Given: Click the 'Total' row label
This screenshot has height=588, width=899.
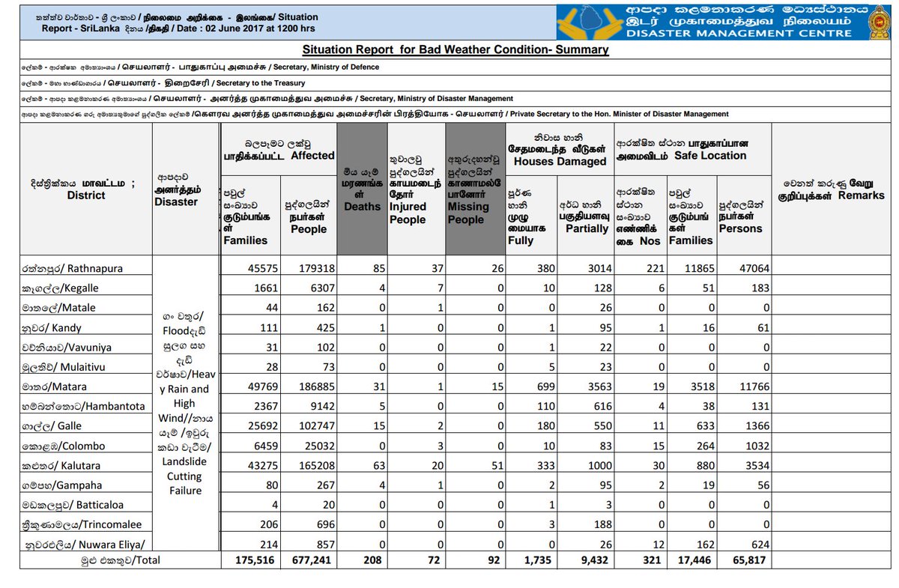Looking at the screenshot, I should pyautogui.click(x=119, y=560).
